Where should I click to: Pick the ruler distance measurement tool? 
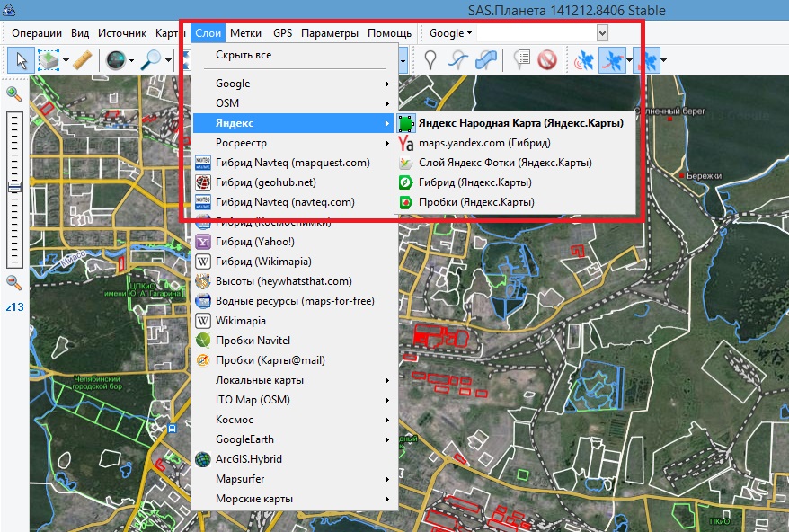coord(83,60)
